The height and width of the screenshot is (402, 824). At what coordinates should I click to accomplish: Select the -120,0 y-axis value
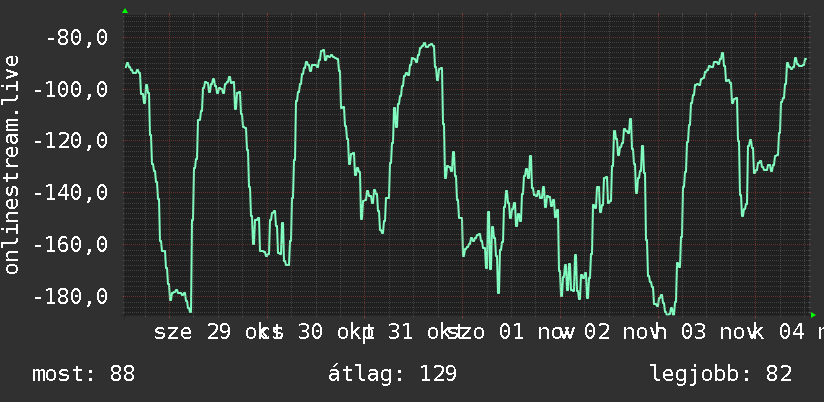coord(71,141)
